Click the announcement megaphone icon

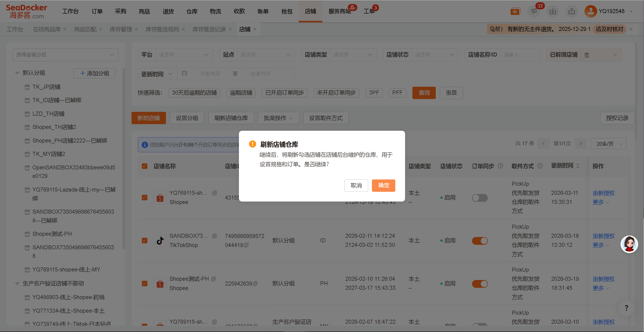534,11
